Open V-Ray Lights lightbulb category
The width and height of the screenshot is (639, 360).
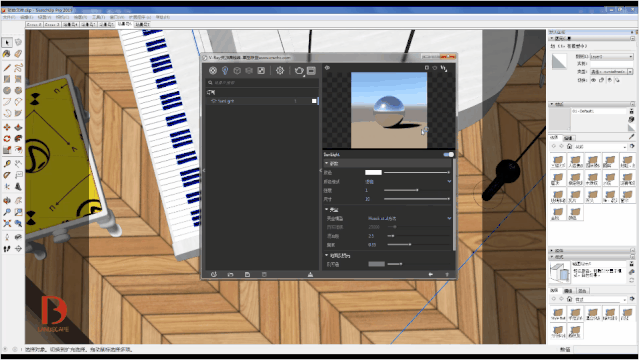coord(225,71)
